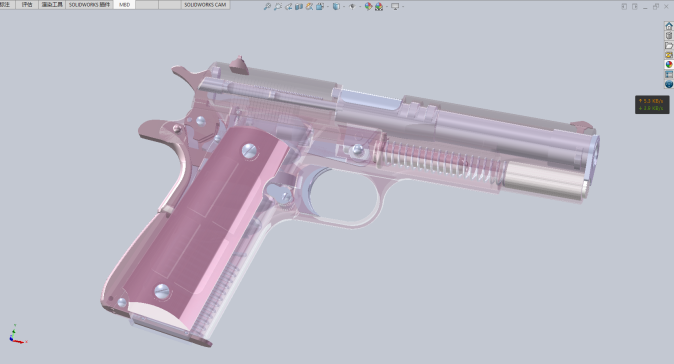Click the left panel collapse button
This screenshot has width=674, height=364.
pos(624,6)
